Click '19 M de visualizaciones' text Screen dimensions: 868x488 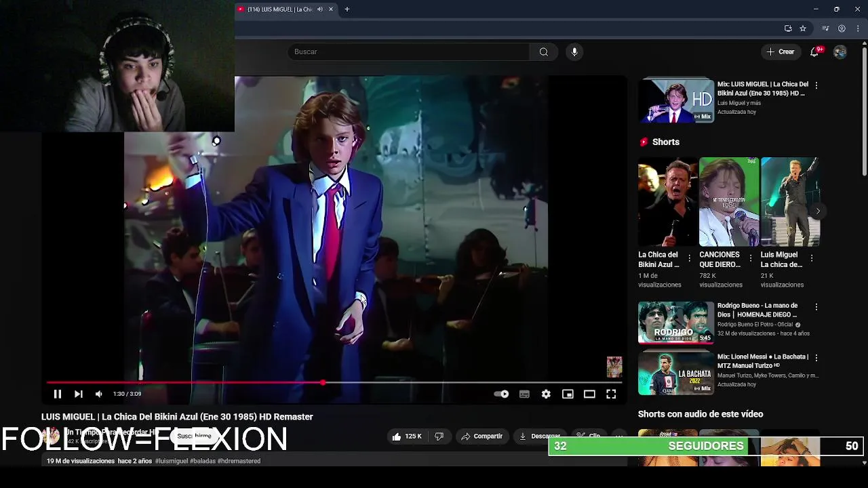coord(81,461)
